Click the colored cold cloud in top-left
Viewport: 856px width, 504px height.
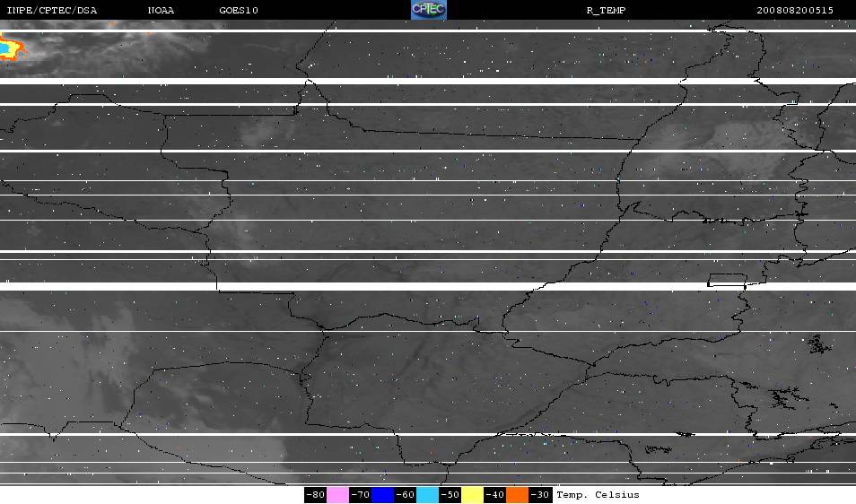click(11, 46)
